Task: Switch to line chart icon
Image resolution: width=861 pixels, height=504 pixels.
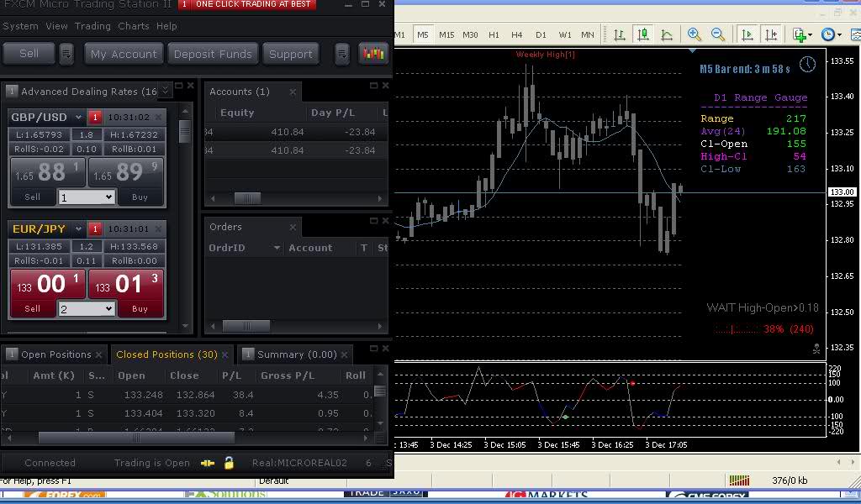Action: coord(667,34)
